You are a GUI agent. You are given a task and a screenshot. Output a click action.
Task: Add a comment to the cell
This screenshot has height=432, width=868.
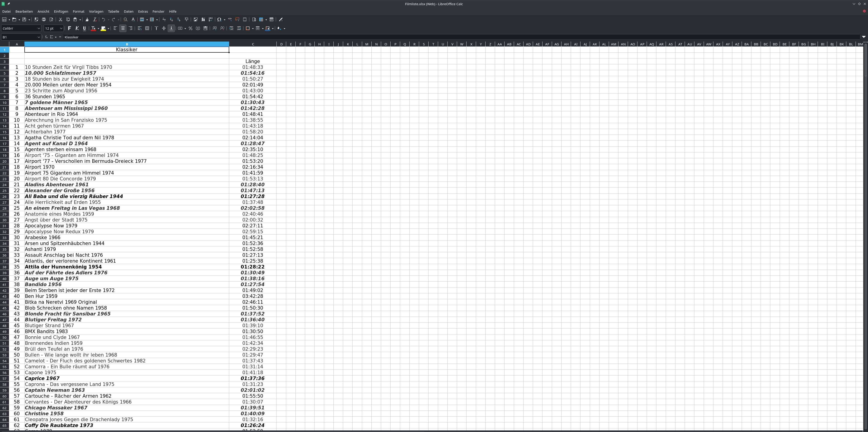tap(237, 19)
